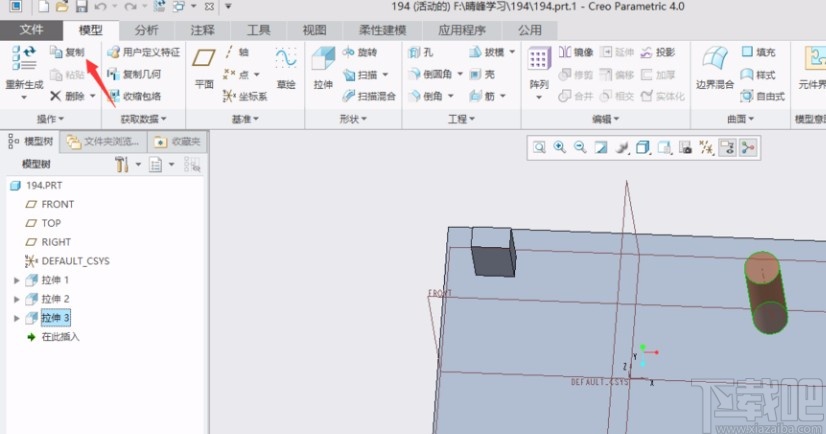Click 重新生成 (Regenerate) icon

click(24, 58)
